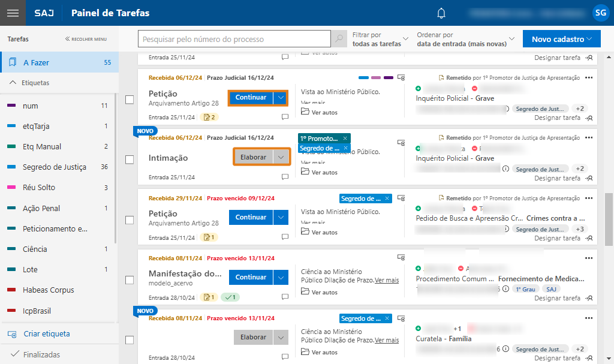The width and height of the screenshot is (614, 364).
Task: Open the Ordenar por dropdown
Action: pos(466,40)
